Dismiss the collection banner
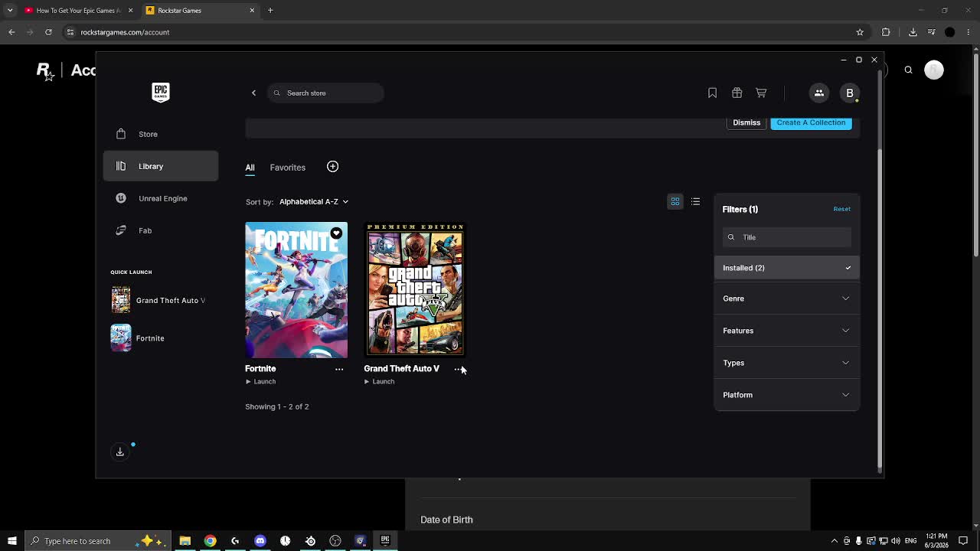The image size is (980, 551). pos(746,122)
